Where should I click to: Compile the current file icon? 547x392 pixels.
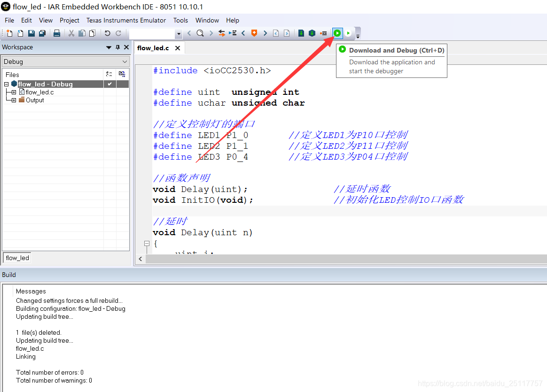301,33
